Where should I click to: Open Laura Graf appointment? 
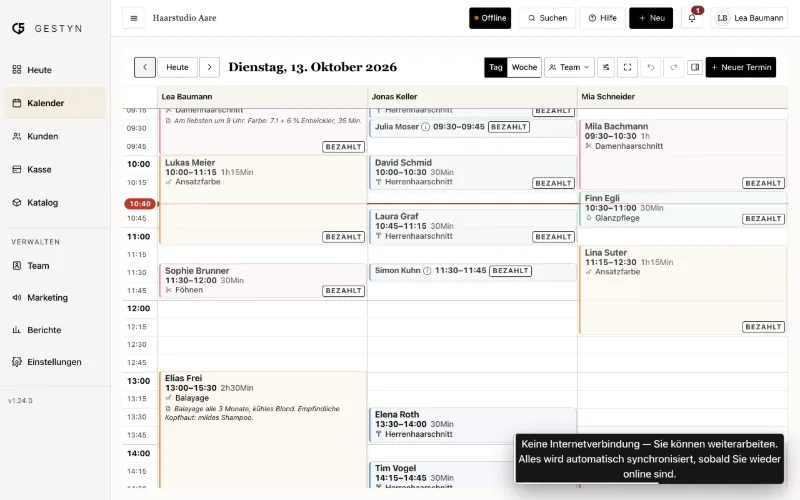click(x=472, y=227)
